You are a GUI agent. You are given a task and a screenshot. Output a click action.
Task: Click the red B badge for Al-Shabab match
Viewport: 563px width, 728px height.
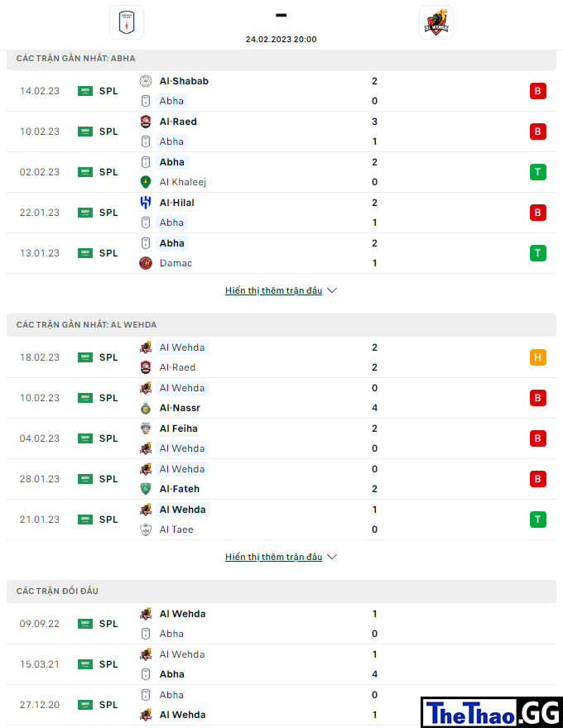click(x=538, y=91)
